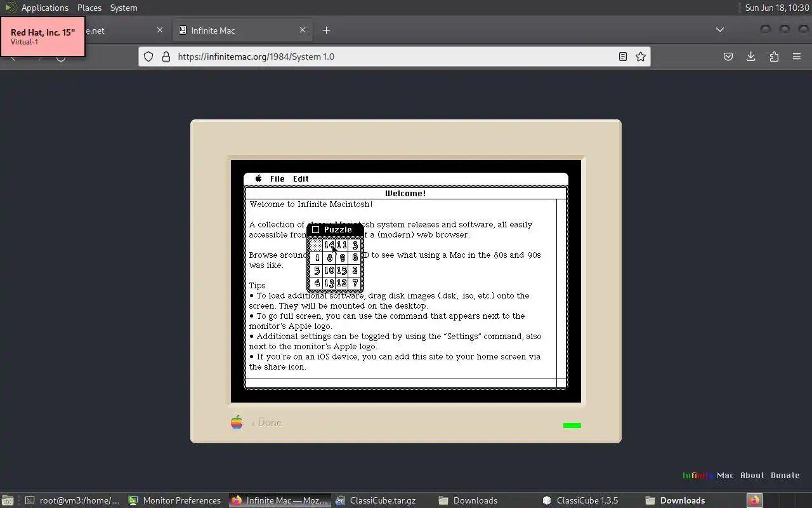812x508 pixels.
Task: Open the Places menu in top panel
Action: [89, 8]
